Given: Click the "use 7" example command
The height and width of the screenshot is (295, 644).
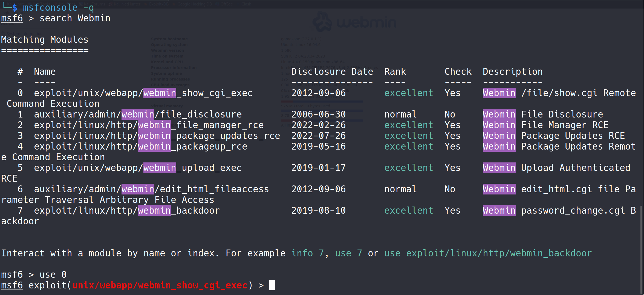Looking at the screenshot, I should (348, 253).
